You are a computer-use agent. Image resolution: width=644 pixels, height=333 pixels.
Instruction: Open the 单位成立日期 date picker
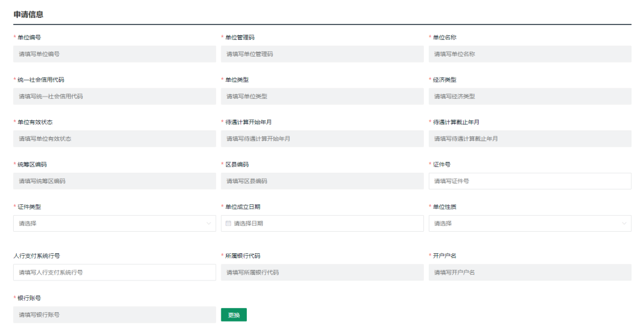pos(322,223)
